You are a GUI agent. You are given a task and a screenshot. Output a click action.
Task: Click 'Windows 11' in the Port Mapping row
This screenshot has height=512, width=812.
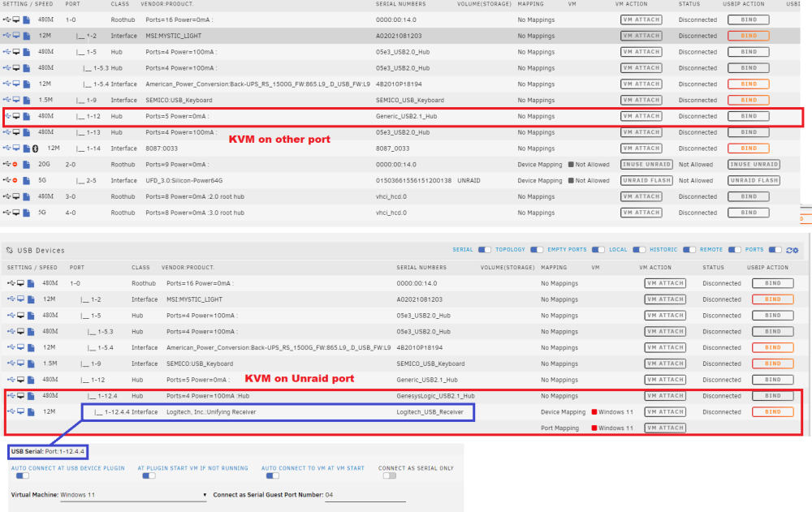[615, 428]
